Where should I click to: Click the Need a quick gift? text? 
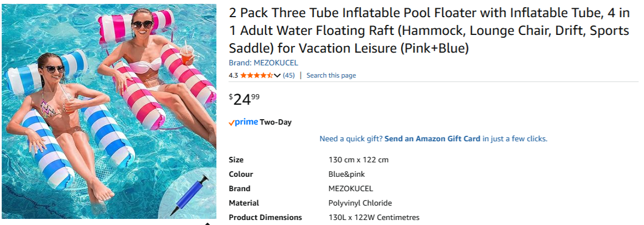coord(351,139)
